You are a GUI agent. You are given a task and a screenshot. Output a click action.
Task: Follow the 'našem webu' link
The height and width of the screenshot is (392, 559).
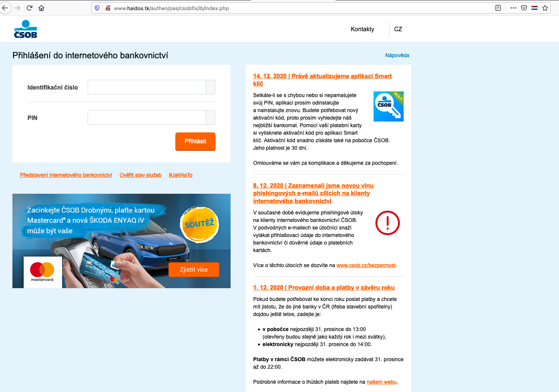(x=381, y=382)
